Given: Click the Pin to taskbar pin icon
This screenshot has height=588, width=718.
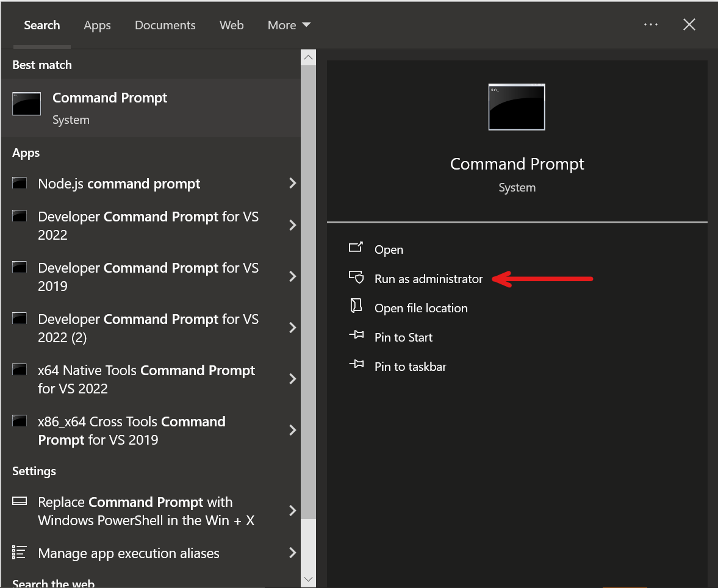Looking at the screenshot, I should 356,365.
